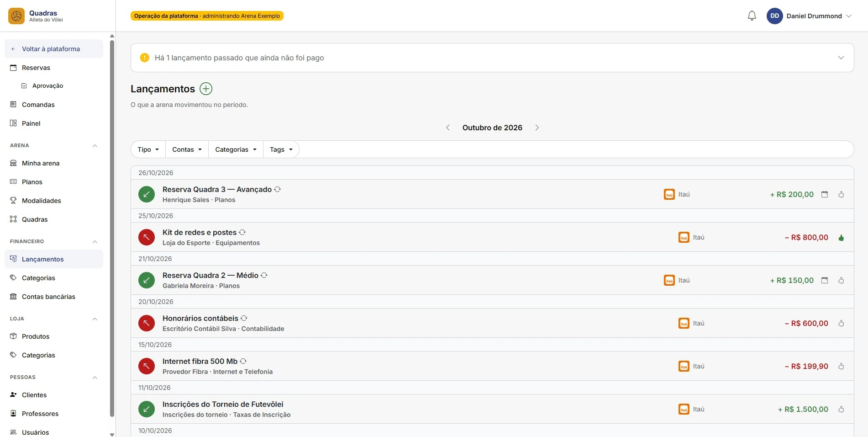Viewport: 868px width, 437px height.
Task: Open Reservas in the sidebar
Action: pos(54,68)
